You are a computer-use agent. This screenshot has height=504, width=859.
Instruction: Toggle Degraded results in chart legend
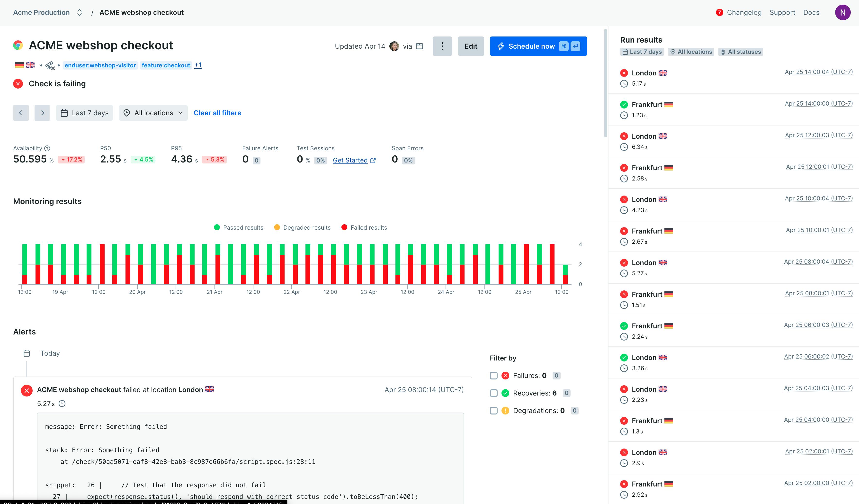click(x=302, y=227)
